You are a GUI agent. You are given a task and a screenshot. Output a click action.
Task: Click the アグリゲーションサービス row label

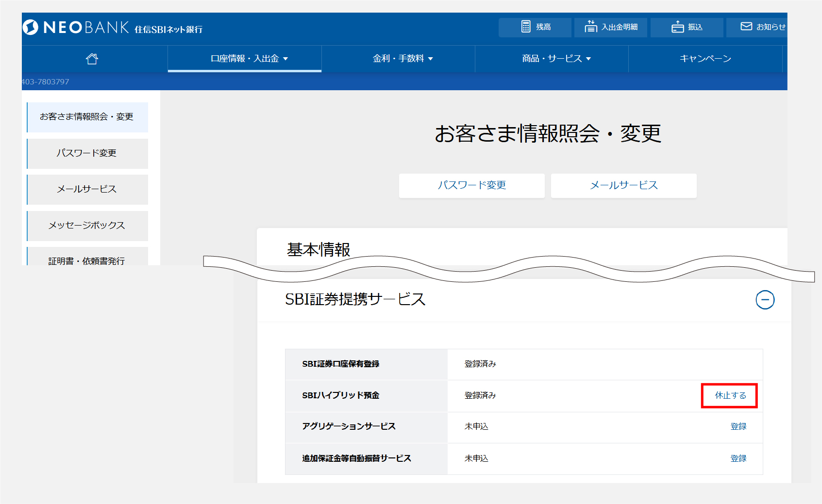(x=349, y=426)
